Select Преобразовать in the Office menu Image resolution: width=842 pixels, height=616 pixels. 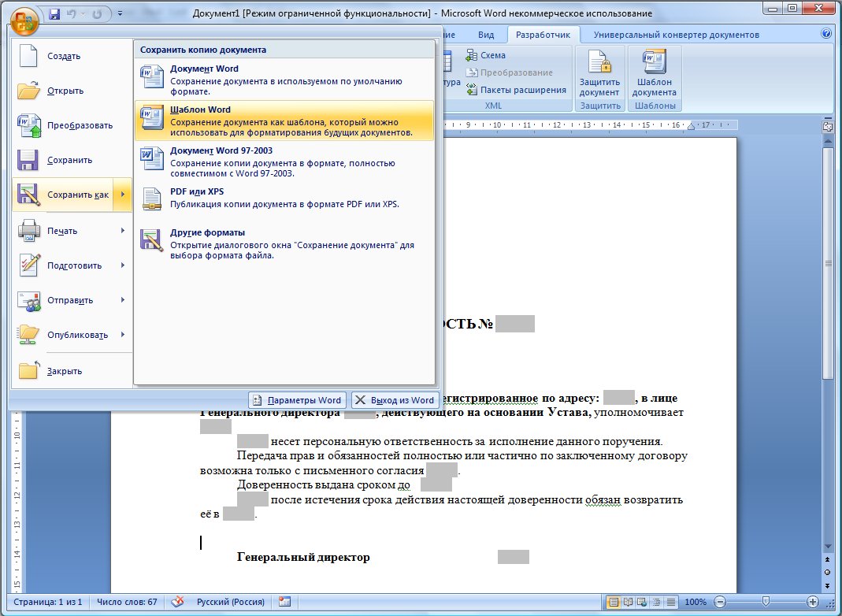[72, 125]
